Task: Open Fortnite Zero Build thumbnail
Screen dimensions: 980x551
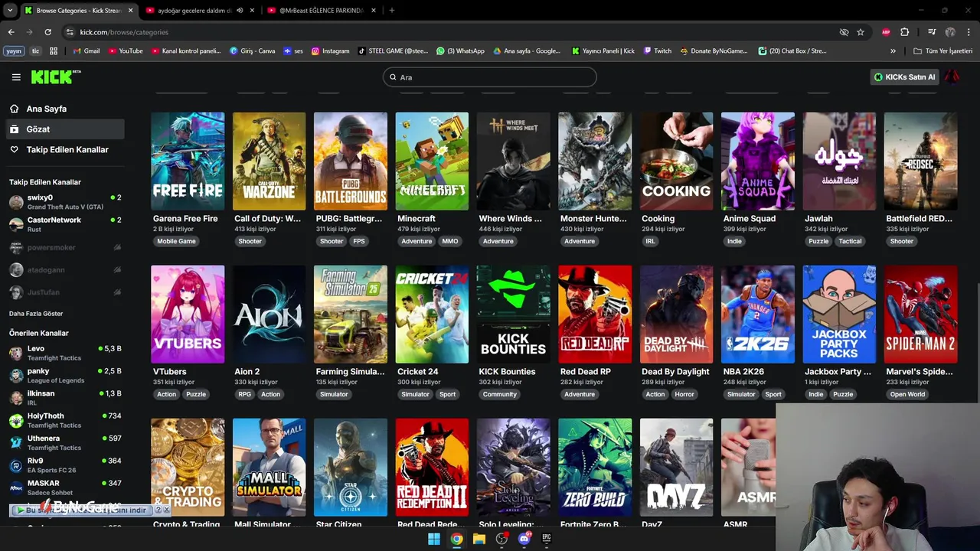Action: point(595,468)
